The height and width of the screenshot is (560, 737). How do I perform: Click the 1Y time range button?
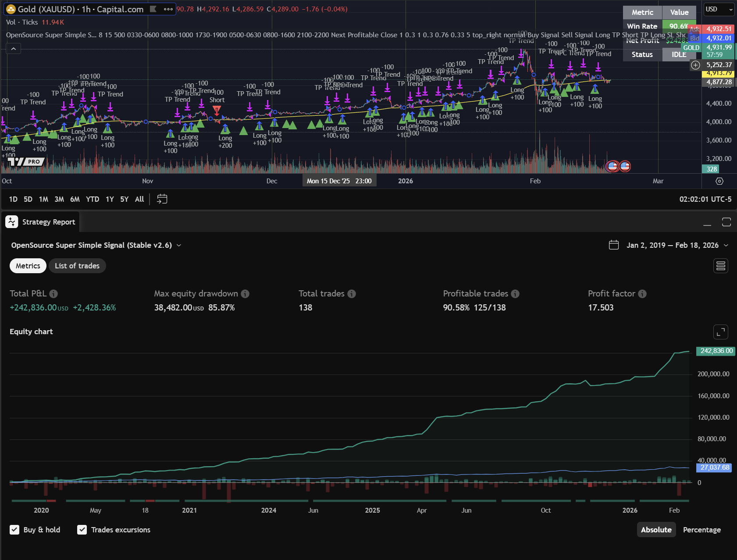[x=110, y=199]
